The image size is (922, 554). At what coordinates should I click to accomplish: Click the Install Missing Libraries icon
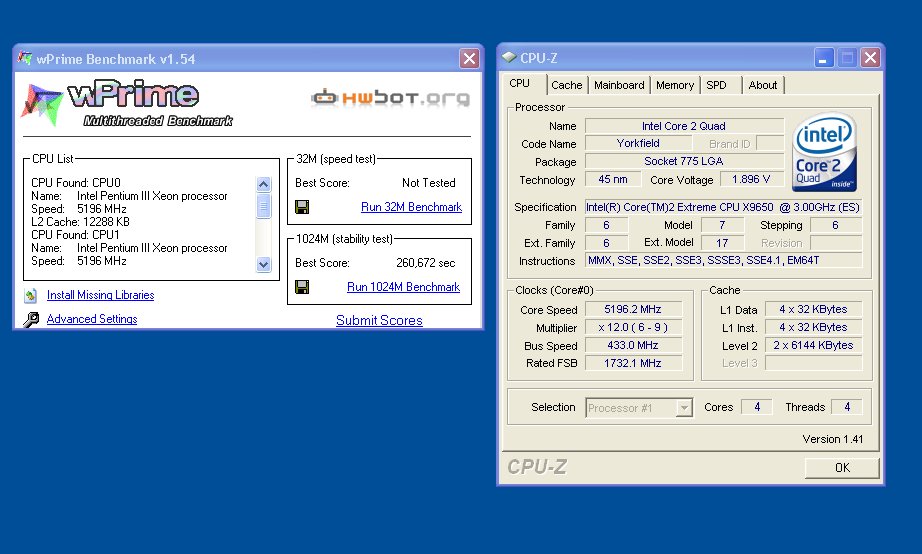(31, 295)
